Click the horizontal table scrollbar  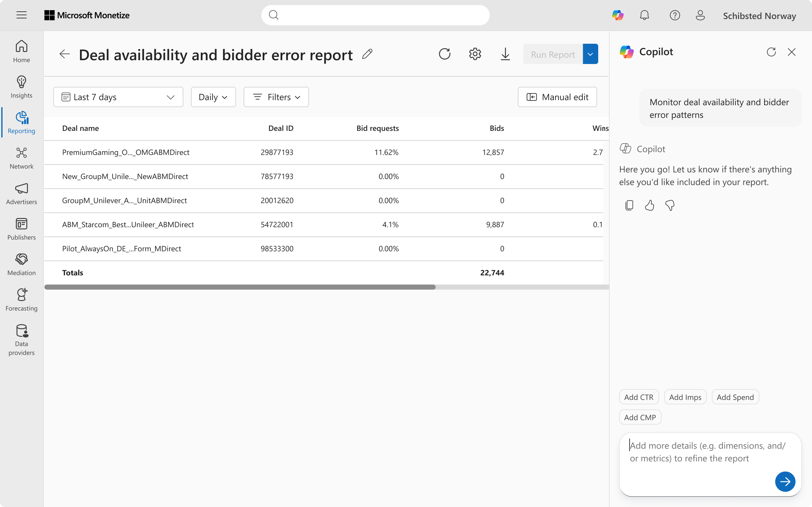coord(240,287)
